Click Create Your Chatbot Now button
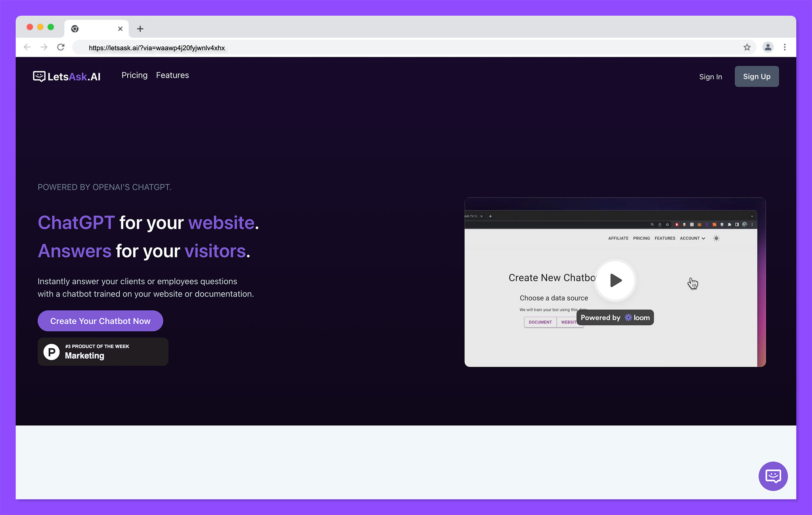Screen dimensions: 812x515 pos(100,321)
